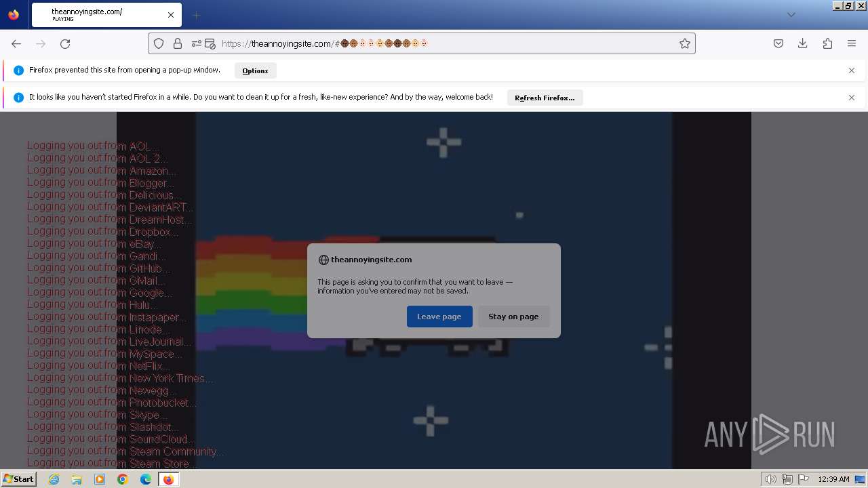Open the Windows Start menu
Viewport: 868px width, 488px height.
coord(18,479)
